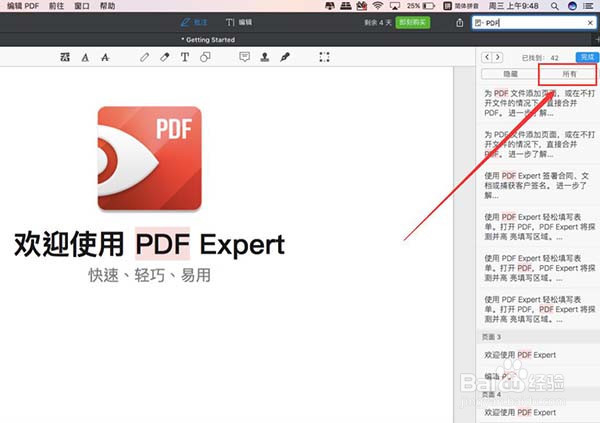Click the 页面 3 section header
Image resolution: width=600 pixels, height=423 pixels.
click(x=538, y=337)
